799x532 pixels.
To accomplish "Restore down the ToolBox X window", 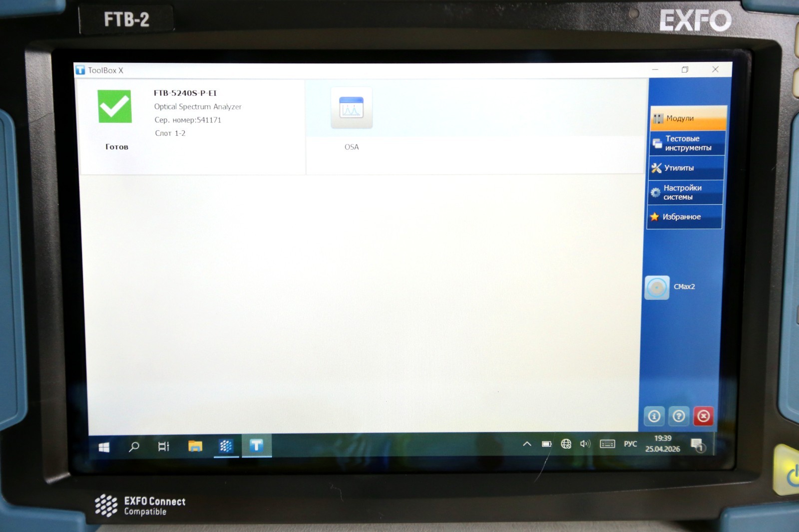I will point(685,69).
